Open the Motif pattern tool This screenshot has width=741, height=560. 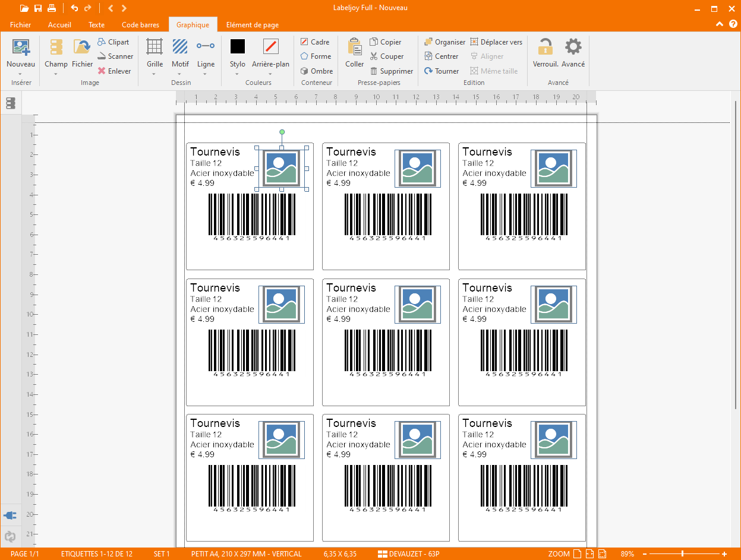tap(180, 53)
